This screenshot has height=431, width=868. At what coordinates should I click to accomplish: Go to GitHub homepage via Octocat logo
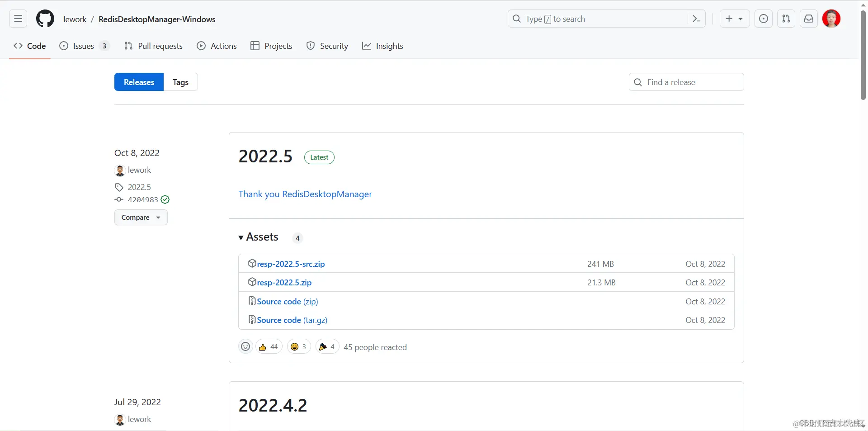[x=45, y=19]
